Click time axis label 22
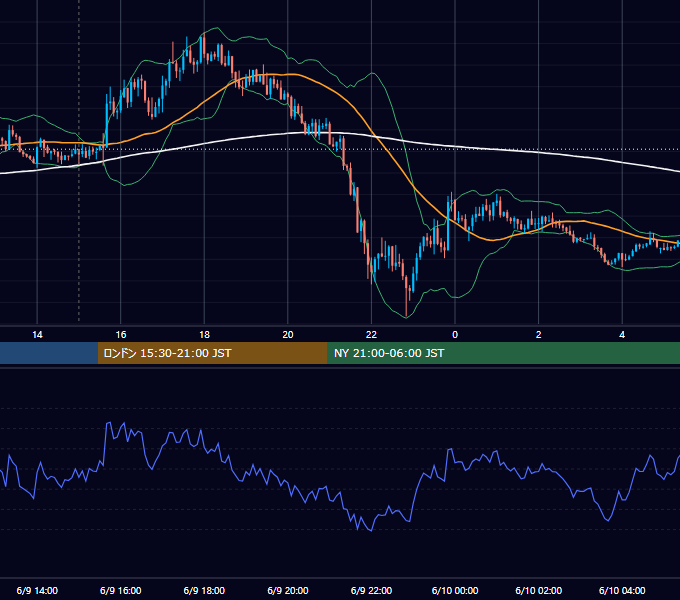 coord(371,335)
